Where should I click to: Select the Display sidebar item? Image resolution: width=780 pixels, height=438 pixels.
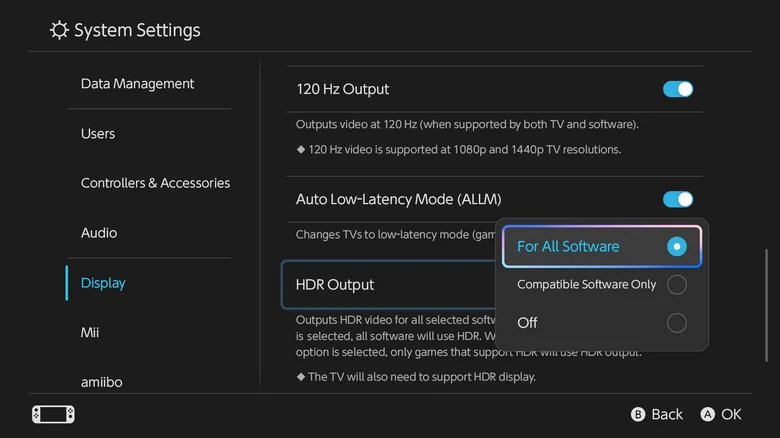103,283
